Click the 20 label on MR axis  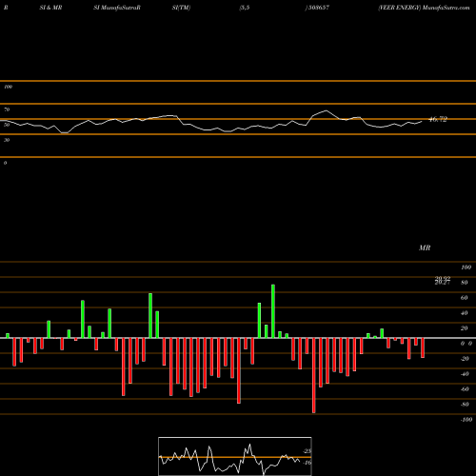click(465, 328)
